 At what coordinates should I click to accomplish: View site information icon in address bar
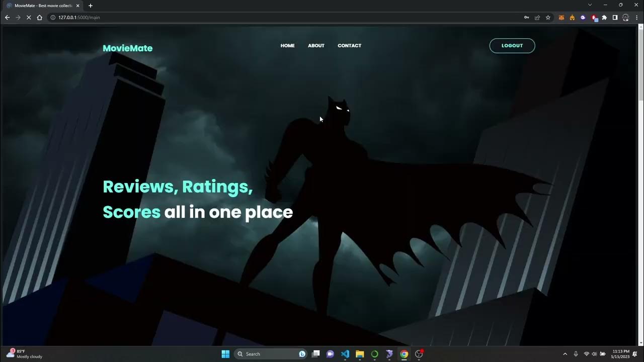(53, 17)
